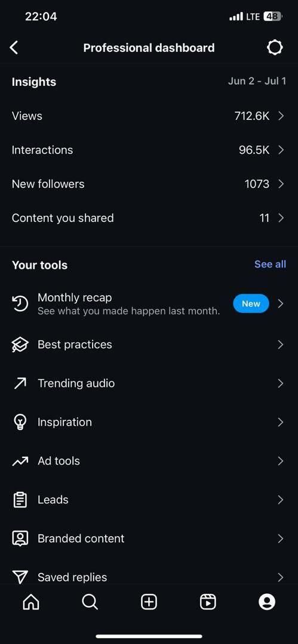The height and width of the screenshot is (644, 298).
Task: Open the Reels tab
Action: point(208,602)
